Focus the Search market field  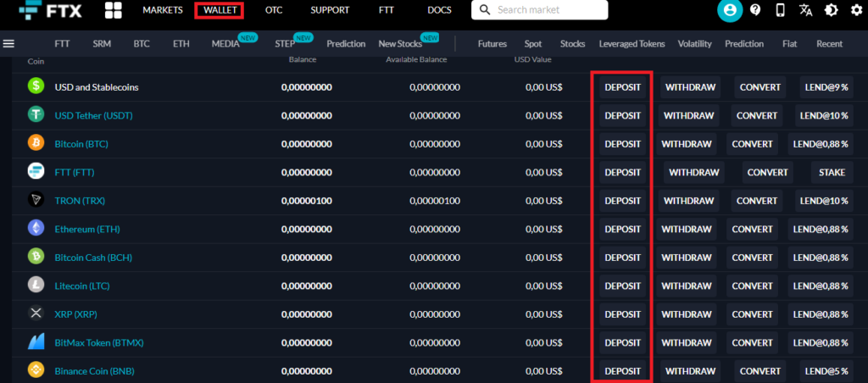click(x=540, y=10)
